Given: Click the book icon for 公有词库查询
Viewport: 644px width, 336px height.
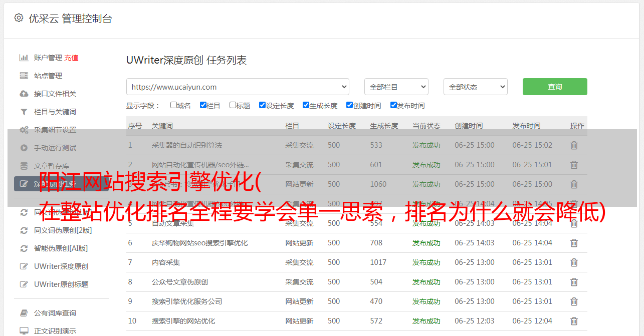Looking at the screenshot, I should pos(24,313).
